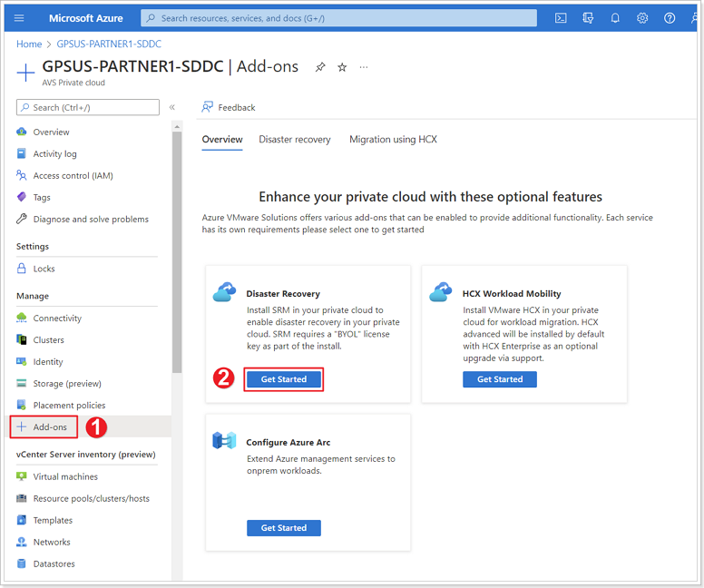Screen dimensions: 704x588
Task: Open the hamburger portal menu
Action: [x=19, y=18]
